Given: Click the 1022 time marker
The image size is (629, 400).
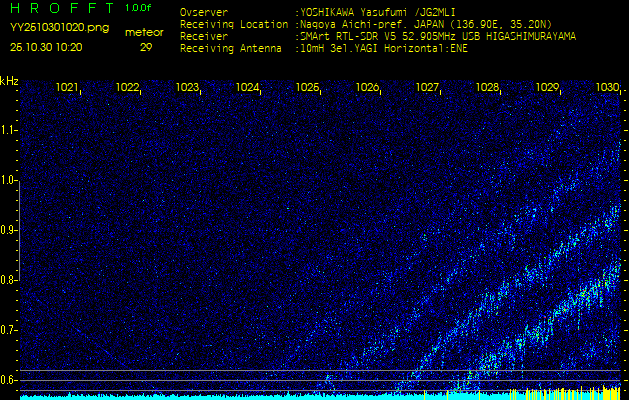Looking at the screenshot, I should point(127,87).
